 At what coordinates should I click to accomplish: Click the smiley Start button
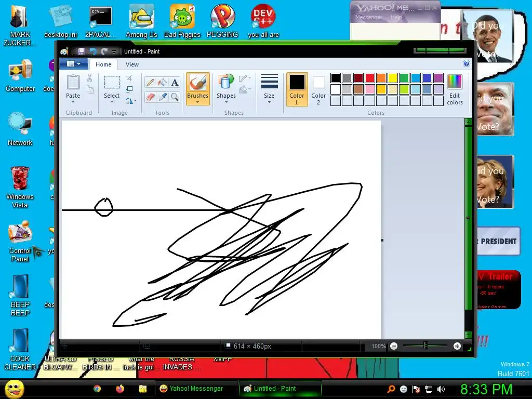click(14, 389)
